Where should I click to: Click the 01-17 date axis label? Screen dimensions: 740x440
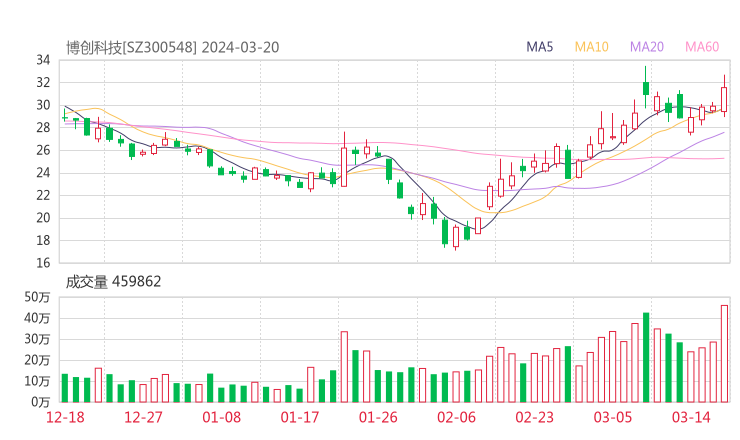click(x=300, y=417)
